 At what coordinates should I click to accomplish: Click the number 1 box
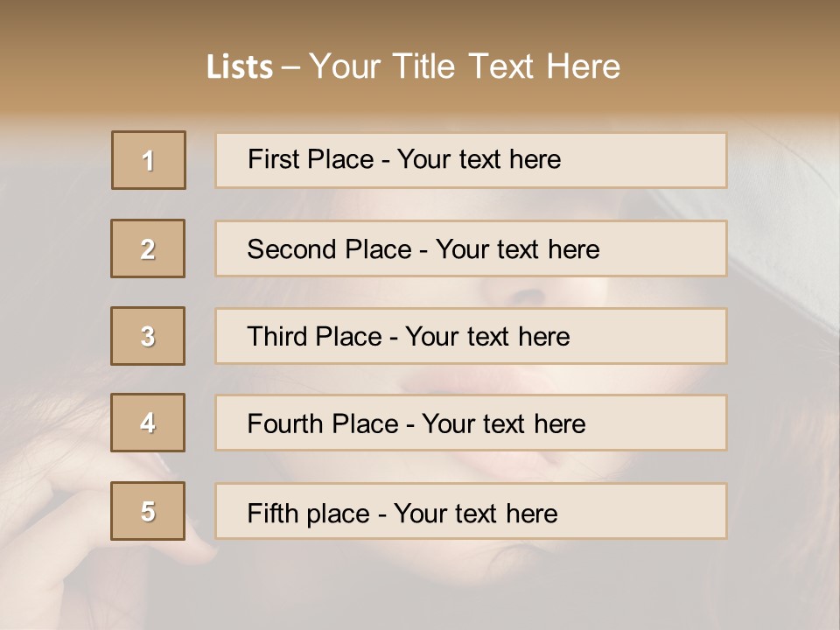click(x=149, y=160)
